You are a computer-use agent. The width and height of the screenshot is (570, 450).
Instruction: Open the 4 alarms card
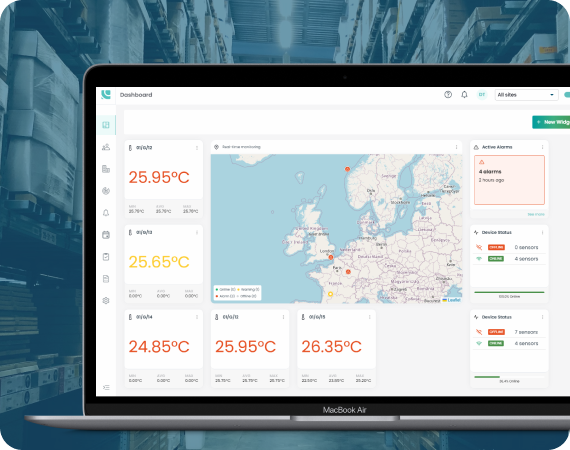tap(509, 180)
